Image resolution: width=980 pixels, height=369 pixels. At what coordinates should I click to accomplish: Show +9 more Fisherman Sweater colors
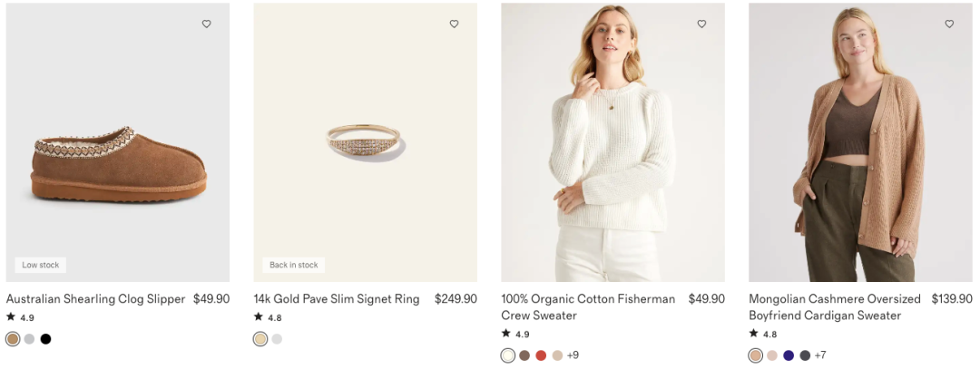click(x=573, y=355)
